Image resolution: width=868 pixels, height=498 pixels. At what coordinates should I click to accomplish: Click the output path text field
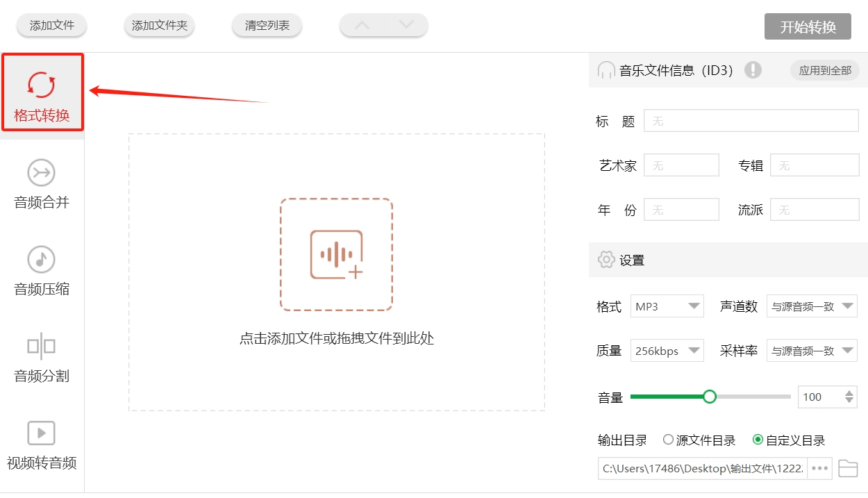pyautogui.click(x=702, y=468)
